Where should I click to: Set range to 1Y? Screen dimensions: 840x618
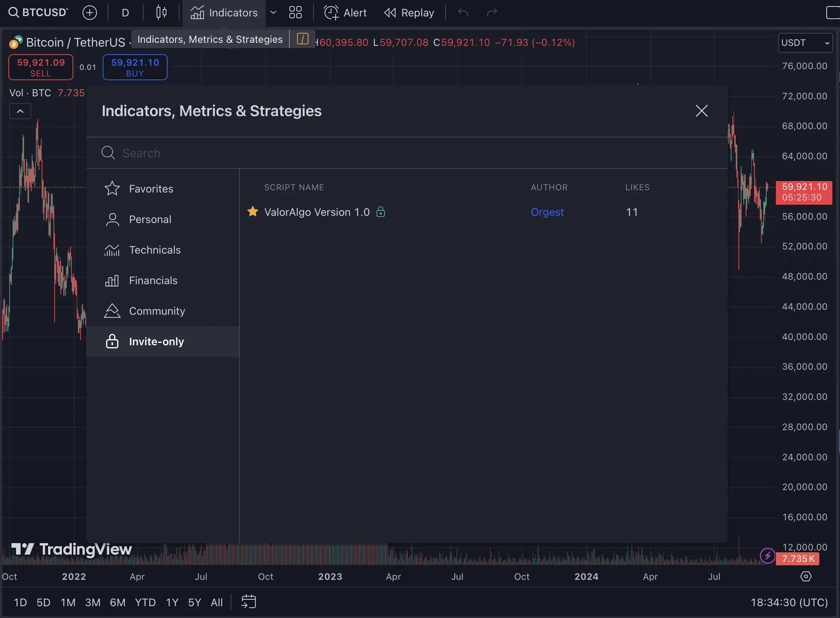pos(172,602)
